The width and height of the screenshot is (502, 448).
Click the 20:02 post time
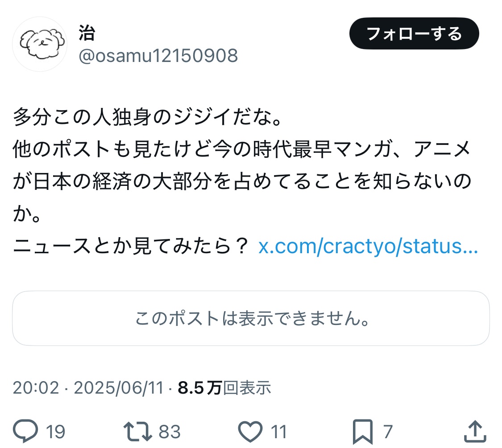pyautogui.click(x=36, y=388)
